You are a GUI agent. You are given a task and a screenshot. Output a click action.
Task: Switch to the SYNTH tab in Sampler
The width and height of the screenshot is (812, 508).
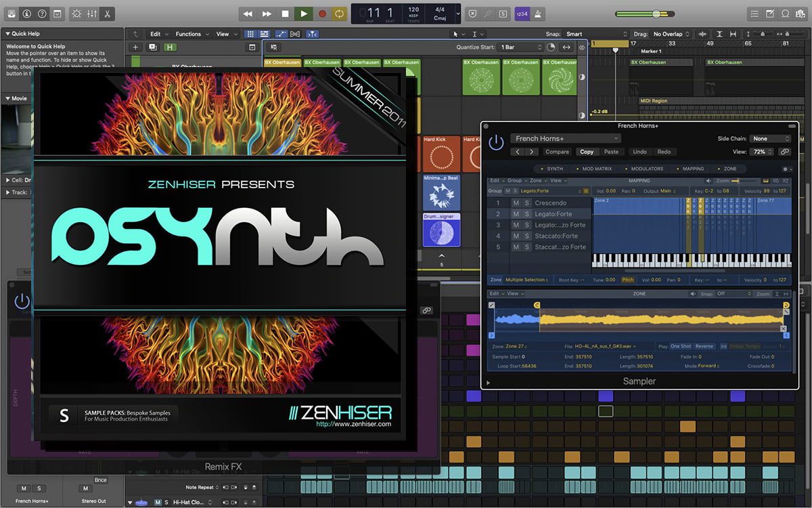tap(552, 169)
